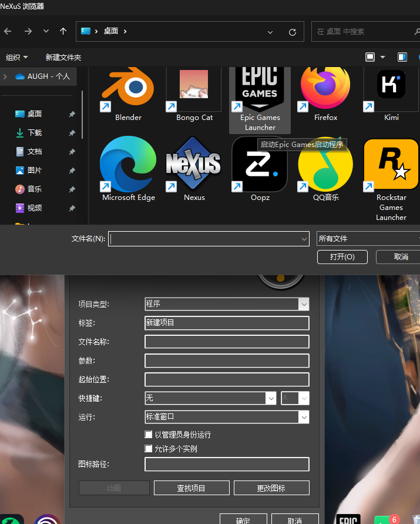
Task: Open 视频 in sidebar
Action: click(29, 208)
